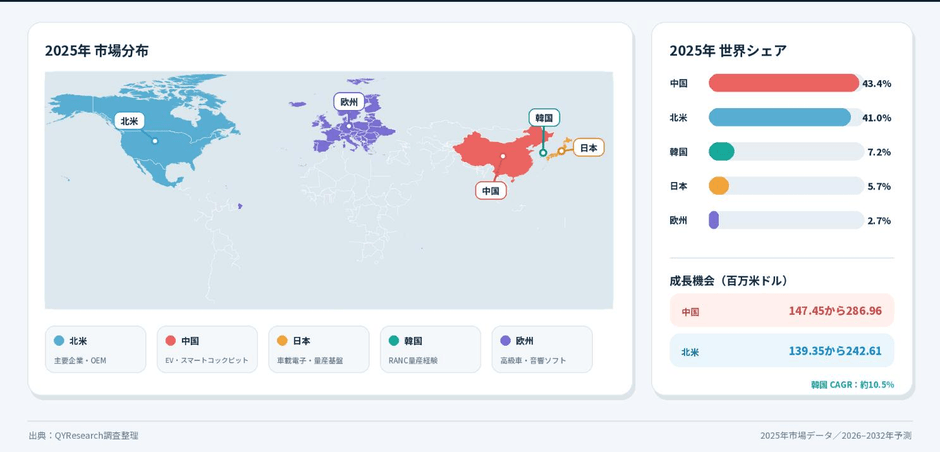Select the 欧州 legend card
Viewport: 940px width, 452px height.
click(x=542, y=349)
